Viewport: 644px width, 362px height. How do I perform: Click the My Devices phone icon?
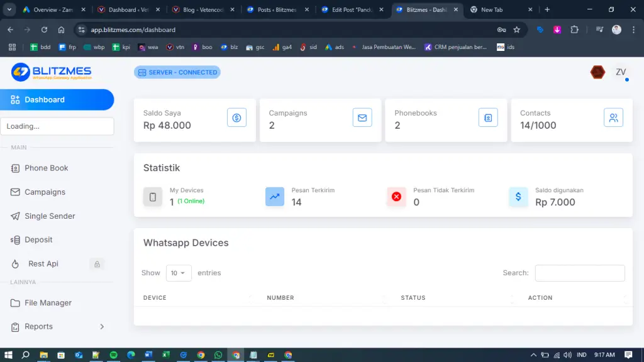tap(152, 197)
